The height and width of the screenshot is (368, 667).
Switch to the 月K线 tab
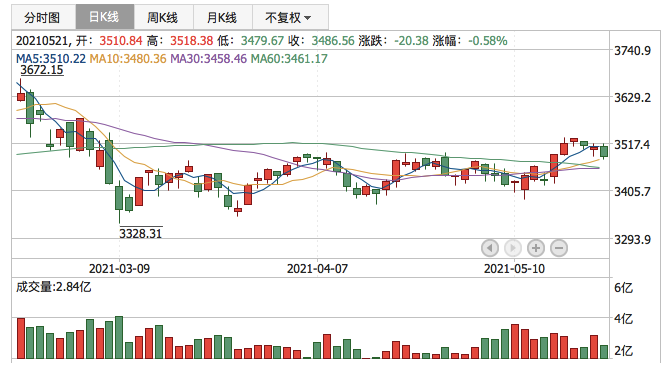222,17
